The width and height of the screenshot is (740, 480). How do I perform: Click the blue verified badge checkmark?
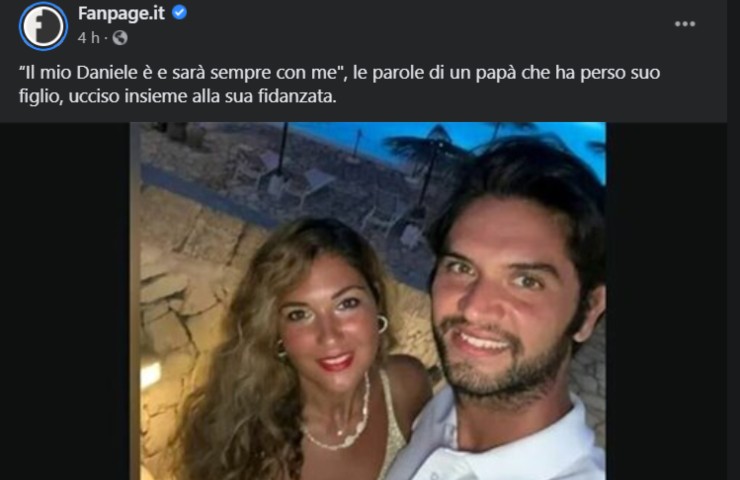(x=179, y=12)
